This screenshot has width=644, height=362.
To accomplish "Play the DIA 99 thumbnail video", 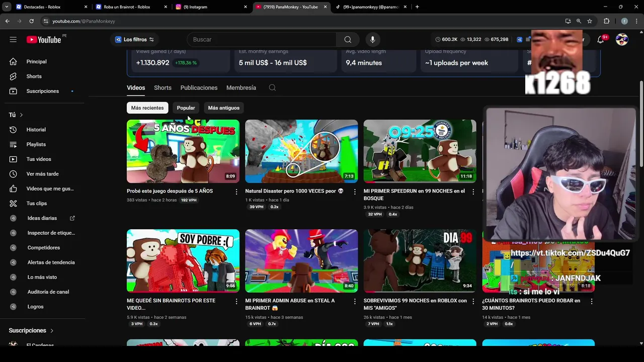I will (x=420, y=261).
